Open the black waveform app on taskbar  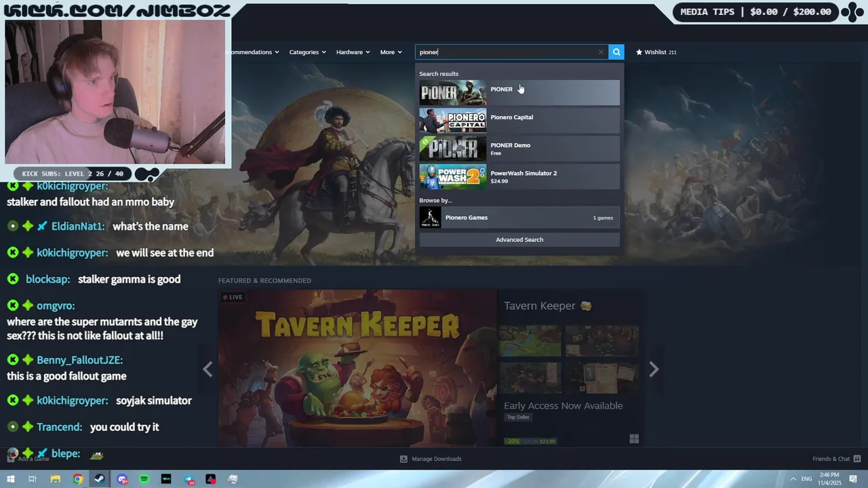(166, 479)
